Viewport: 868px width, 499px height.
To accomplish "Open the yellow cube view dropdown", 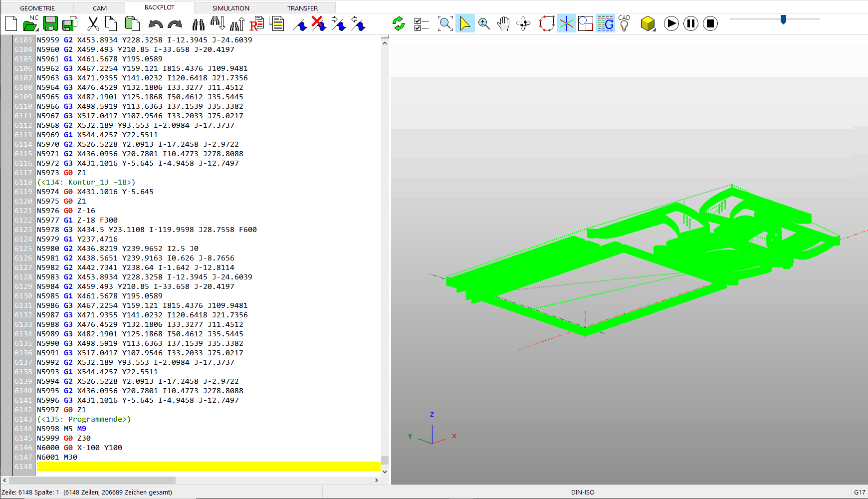I will pos(648,23).
